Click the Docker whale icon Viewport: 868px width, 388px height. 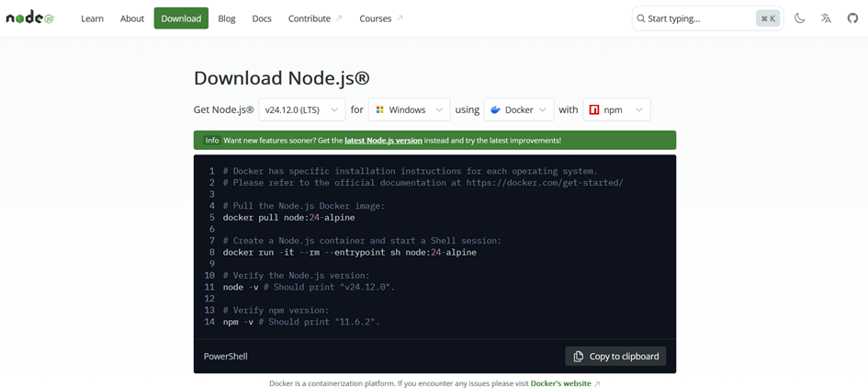[495, 109]
